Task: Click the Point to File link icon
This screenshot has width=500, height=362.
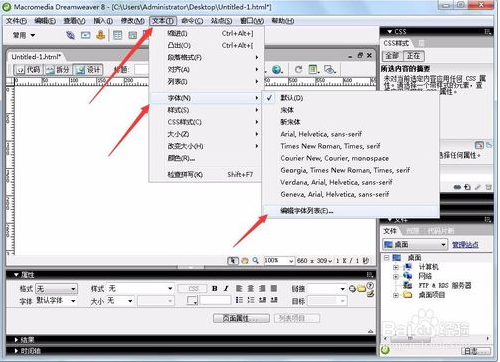Action: tap(352, 289)
